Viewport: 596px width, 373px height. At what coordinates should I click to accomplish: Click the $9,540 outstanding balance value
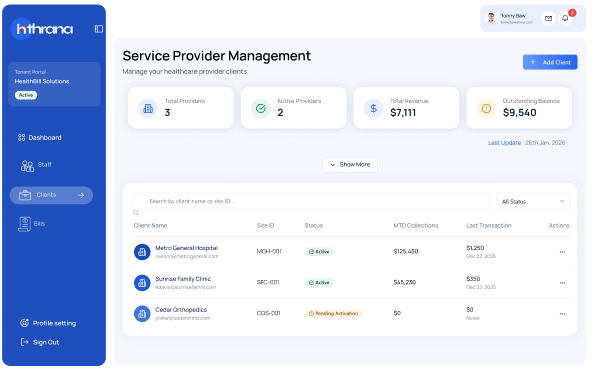(x=520, y=113)
